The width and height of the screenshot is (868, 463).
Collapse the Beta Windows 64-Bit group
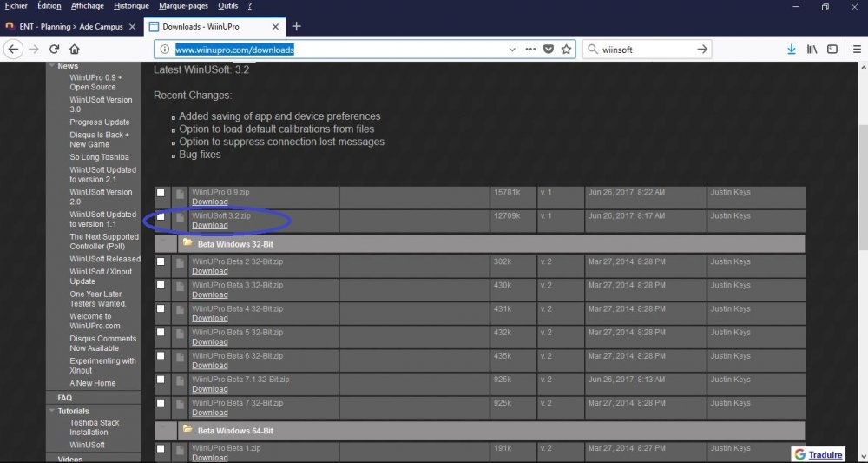(x=163, y=430)
